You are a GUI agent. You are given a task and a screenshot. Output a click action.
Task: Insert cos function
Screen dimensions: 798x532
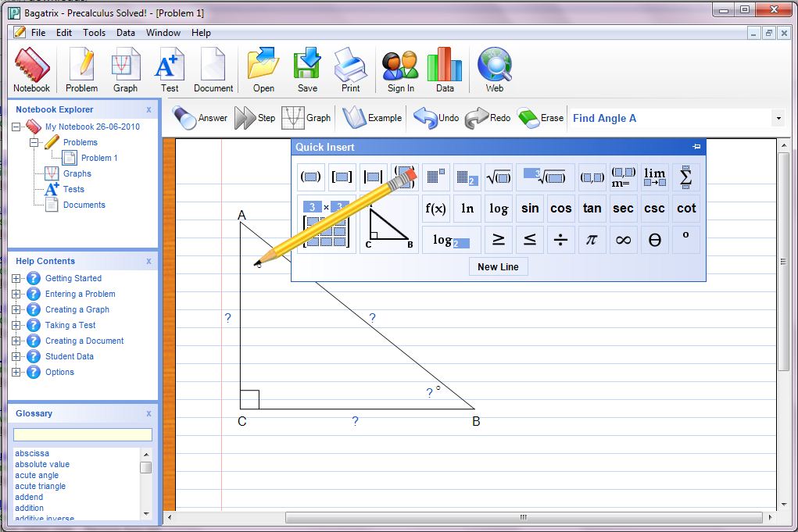point(561,209)
